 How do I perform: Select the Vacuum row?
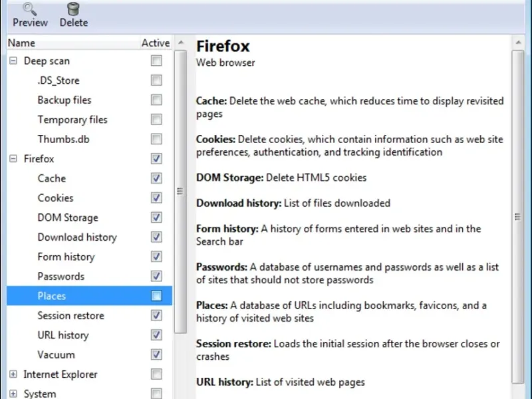[x=90, y=354]
